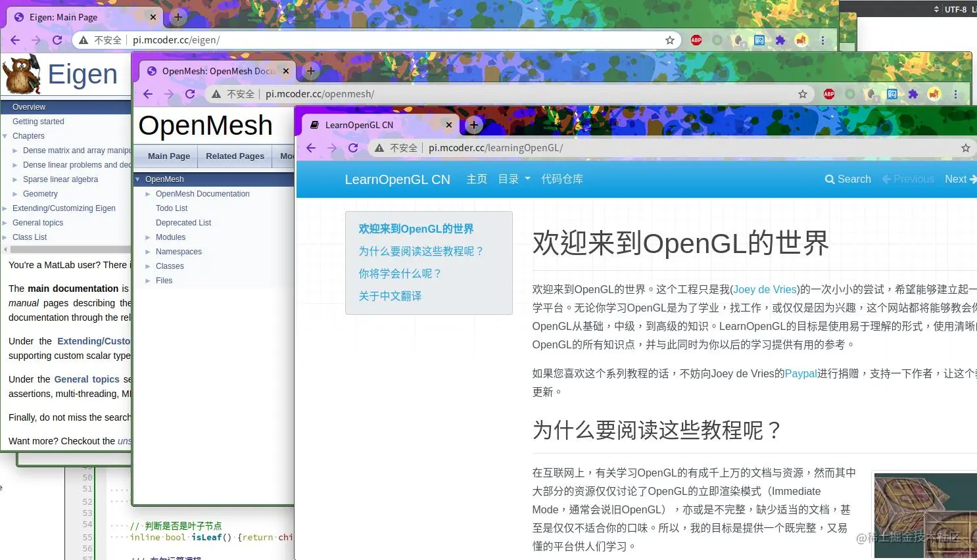Viewport: 977px width, 560px height.
Task: Reload the Eigen page
Action: 57,40
